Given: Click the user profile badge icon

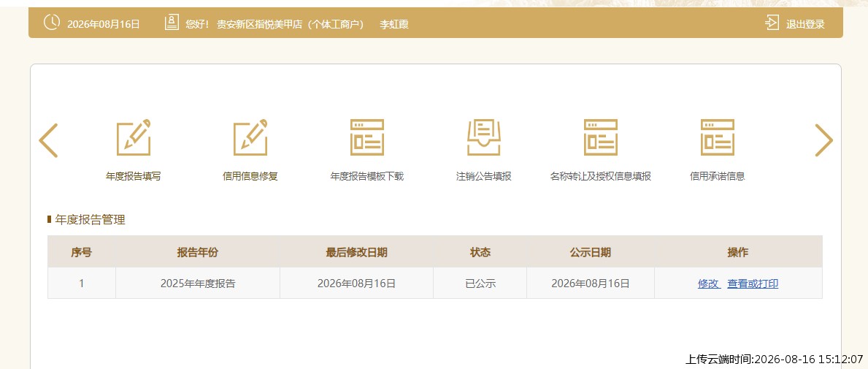Looking at the screenshot, I should [x=172, y=23].
